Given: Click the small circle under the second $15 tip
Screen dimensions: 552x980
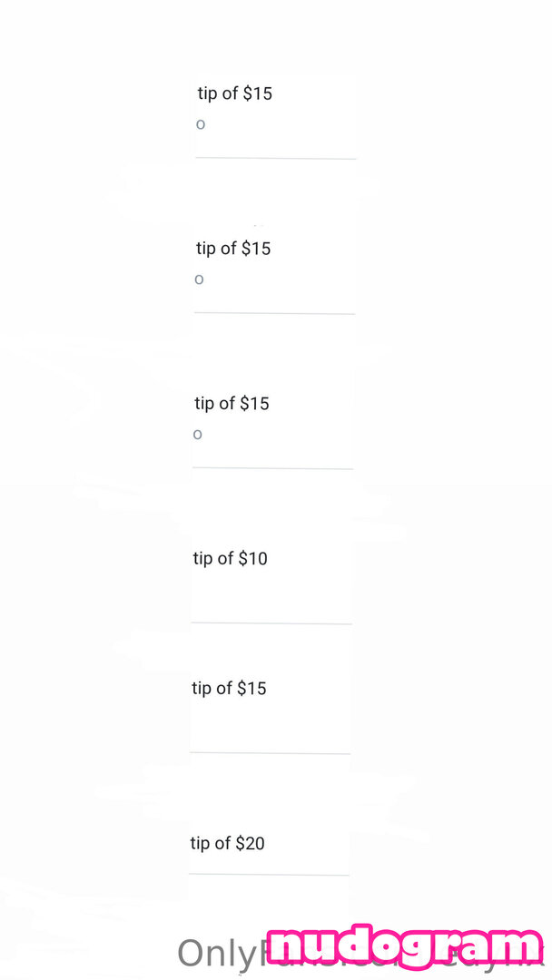Looking at the screenshot, I should pyautogui.click(x=199, y=279).
